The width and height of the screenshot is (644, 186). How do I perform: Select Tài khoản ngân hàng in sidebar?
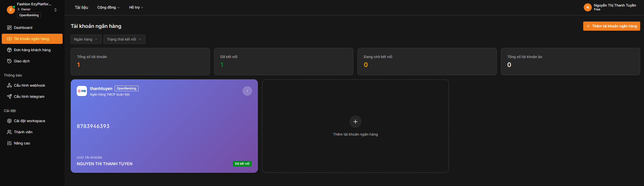click(x=32, y=39)
